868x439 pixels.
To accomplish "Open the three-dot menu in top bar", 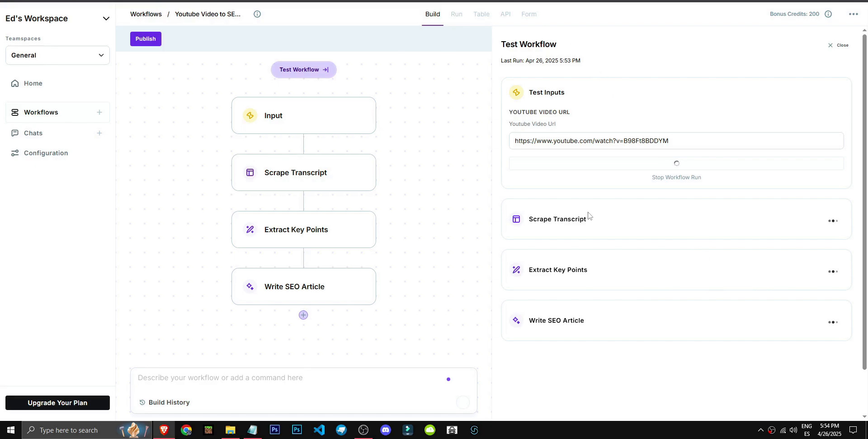I will 853,14.
